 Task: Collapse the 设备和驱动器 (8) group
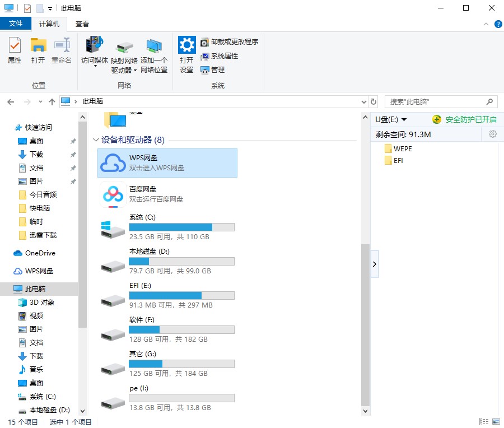pos(95,139)
